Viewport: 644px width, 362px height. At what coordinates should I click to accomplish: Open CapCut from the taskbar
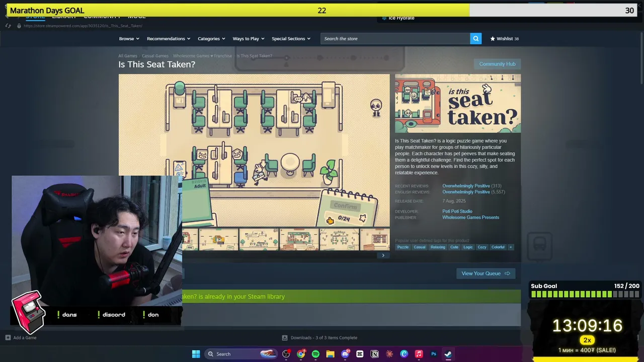coord(360,354)
